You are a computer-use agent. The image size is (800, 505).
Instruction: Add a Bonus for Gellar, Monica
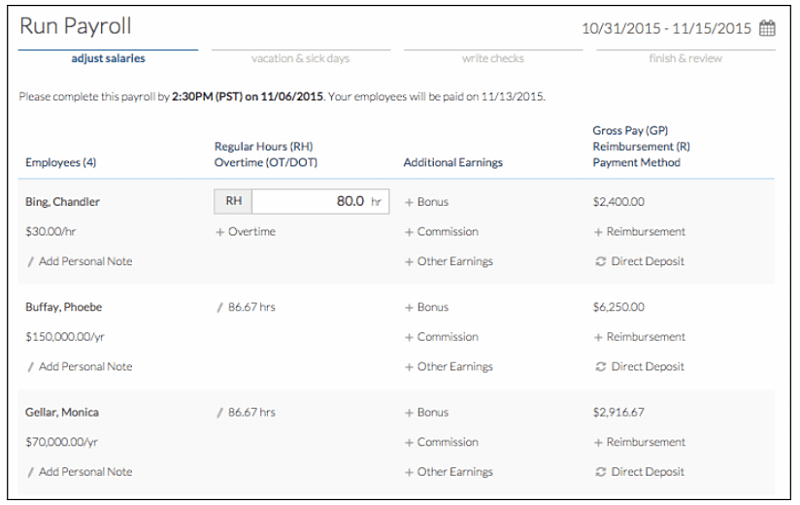point(427,412)
